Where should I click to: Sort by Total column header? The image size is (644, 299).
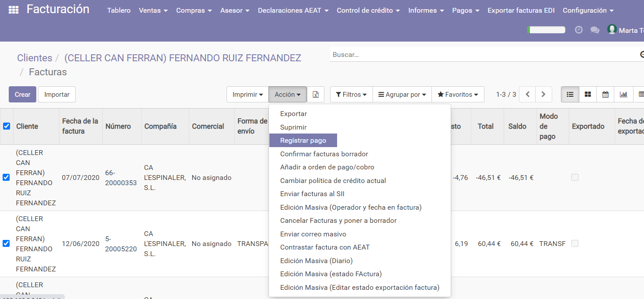[x=487, y=126]
